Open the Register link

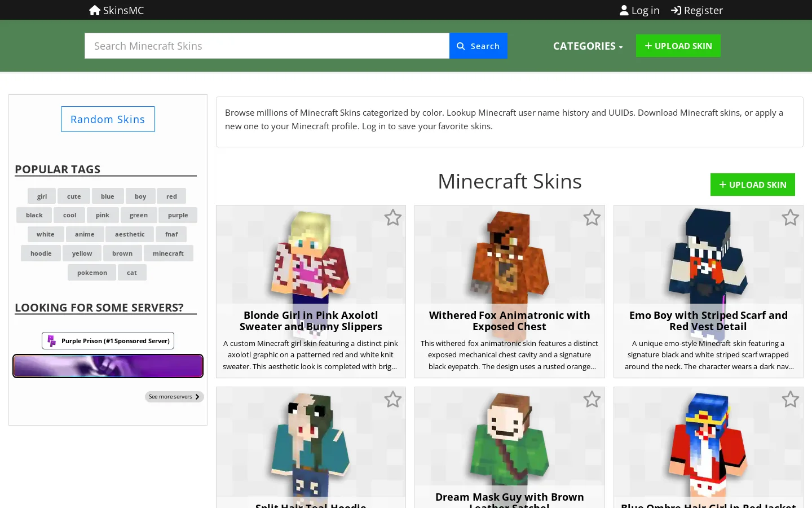[x=697, y=10]
